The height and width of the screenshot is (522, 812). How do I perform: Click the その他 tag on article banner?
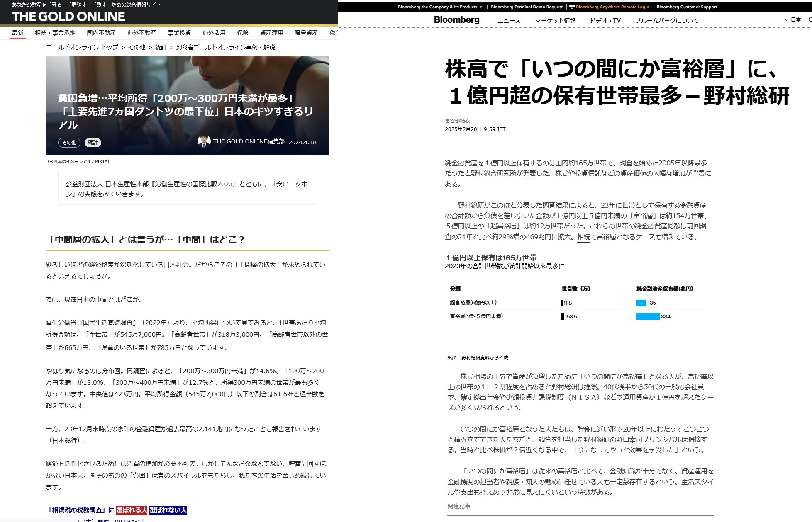click(69, 143)
